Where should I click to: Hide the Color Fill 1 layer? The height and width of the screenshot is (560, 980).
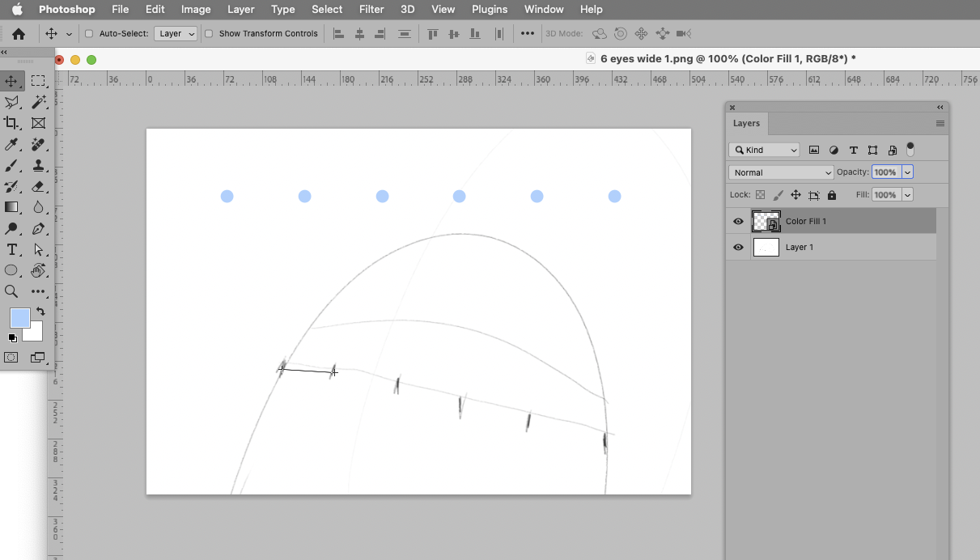[737, 220]
